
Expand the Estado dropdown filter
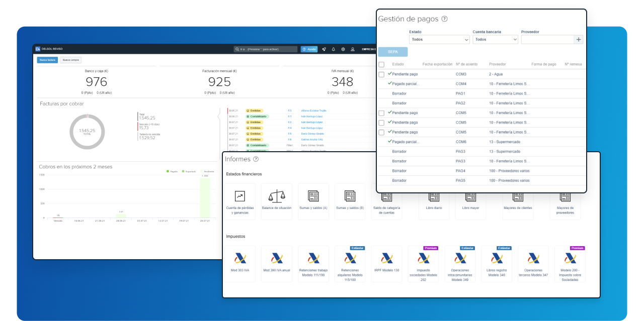(439, 39)
